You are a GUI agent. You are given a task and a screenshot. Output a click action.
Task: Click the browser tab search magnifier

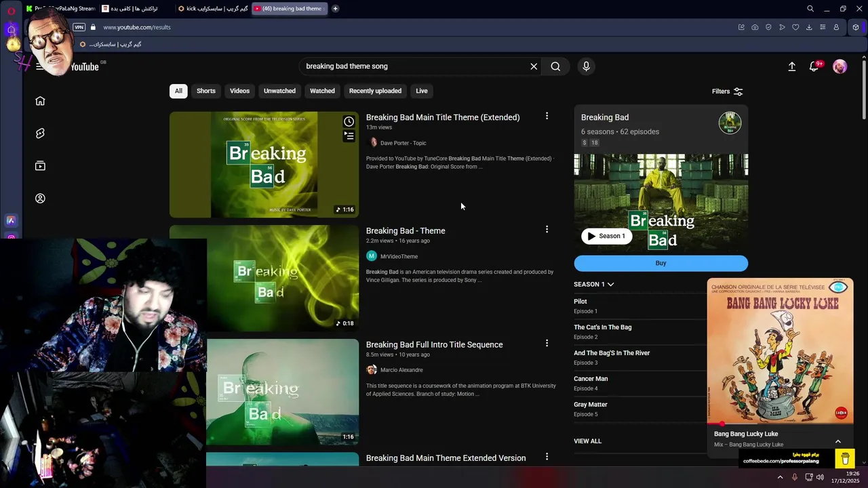810,9
